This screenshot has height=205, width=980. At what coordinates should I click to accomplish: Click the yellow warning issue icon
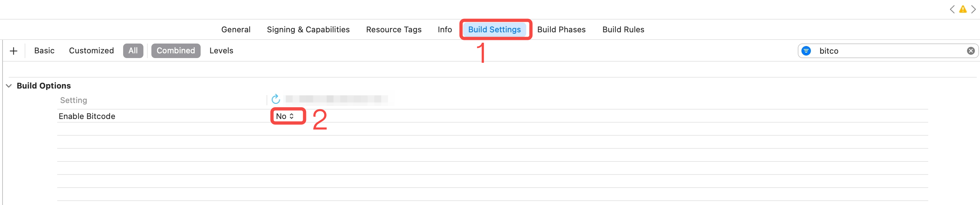[x=963, y=9]
